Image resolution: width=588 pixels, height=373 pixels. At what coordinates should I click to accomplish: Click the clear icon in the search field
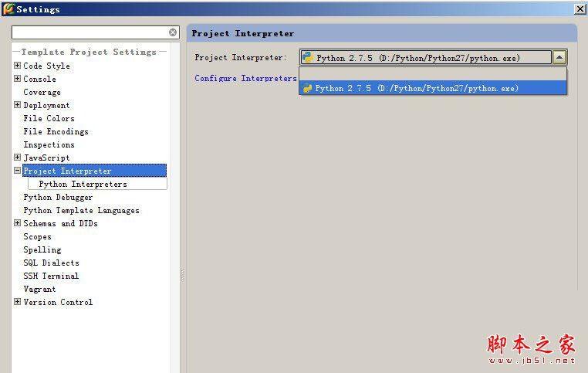coord(174,32)
